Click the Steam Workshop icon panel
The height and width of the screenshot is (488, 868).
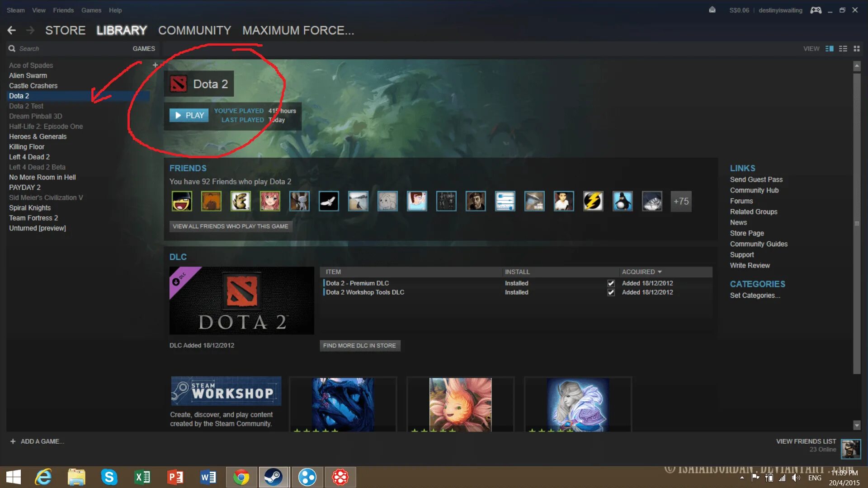tap(225, 391)
